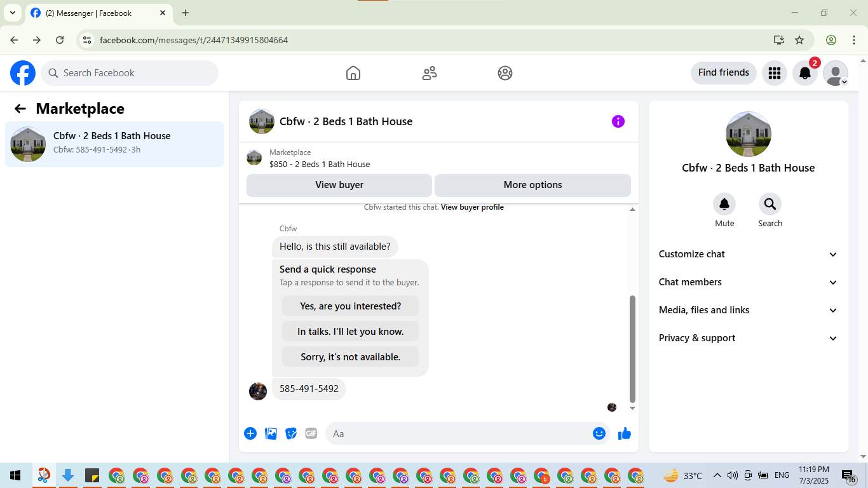
Task: Open the notifications bell with badge 2
Action: (x=805, y=73)
